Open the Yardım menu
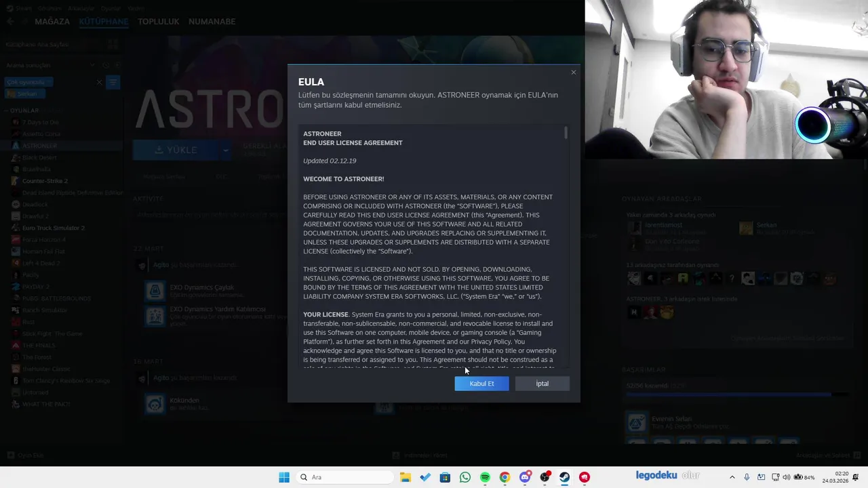The height and width of the screenshot is (488, 868). pyautogui.click(x=136, y=8)
